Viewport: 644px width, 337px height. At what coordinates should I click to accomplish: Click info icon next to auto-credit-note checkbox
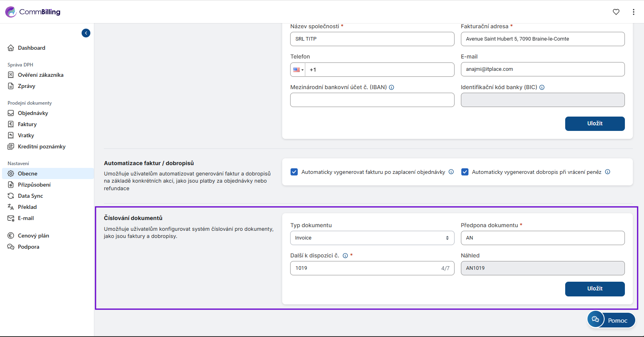[607, 172]
